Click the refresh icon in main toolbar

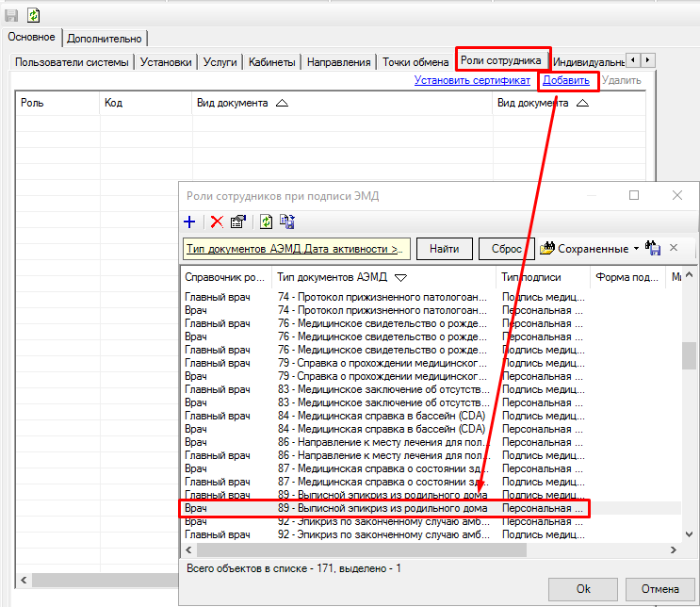pos(34,15)
